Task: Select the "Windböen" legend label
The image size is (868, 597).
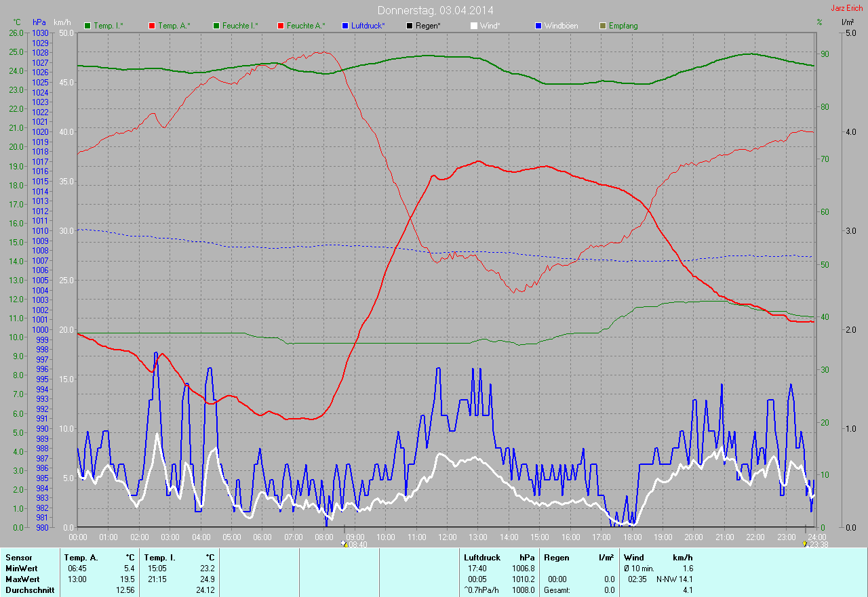Action: tap(561, 26)
